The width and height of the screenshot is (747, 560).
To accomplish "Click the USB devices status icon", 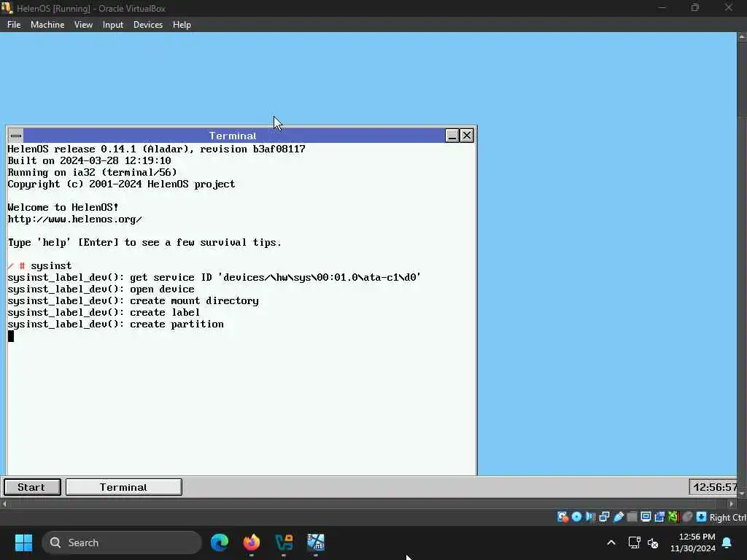I will tap(619, 517).
